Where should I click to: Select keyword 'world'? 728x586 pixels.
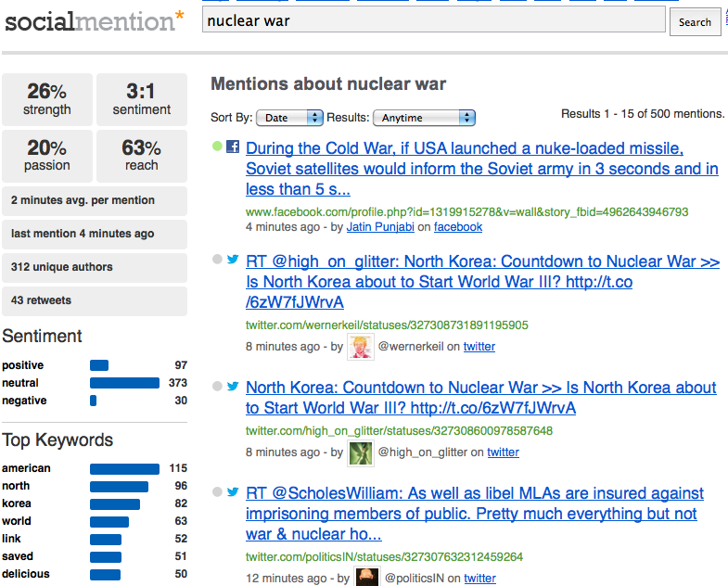click(17, 521)
